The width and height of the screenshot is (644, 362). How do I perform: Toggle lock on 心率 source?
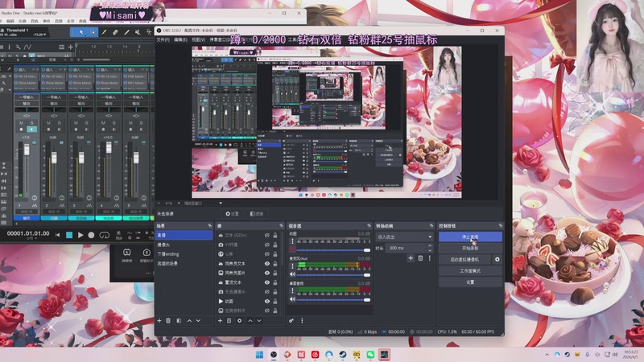pyautogui.click(x=275, y=254)
